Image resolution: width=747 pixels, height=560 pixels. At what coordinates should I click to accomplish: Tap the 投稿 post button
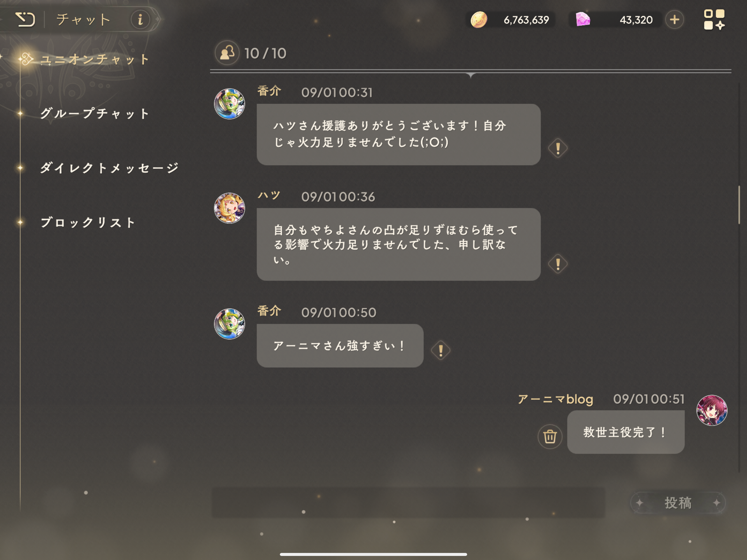coord(678,502)
